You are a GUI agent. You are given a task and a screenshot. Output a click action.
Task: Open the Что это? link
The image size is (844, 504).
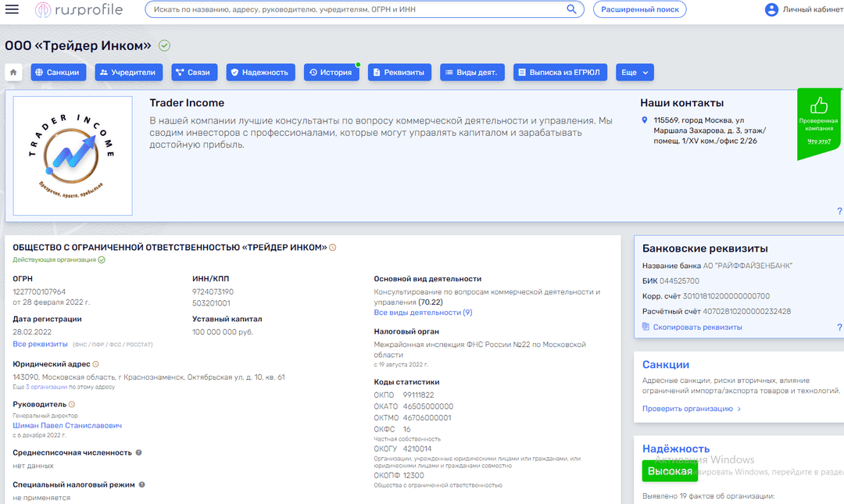(819, 141)
